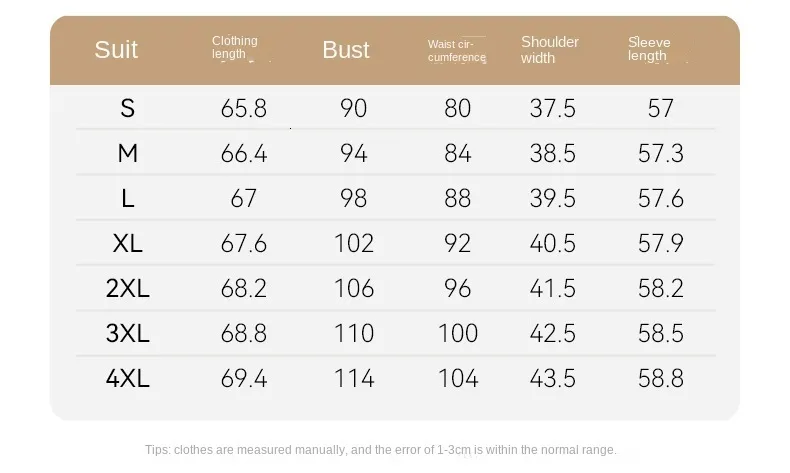Viewport: 790px width, 473px height.
Task: Select the 3XL size row label
Action: pyautogui.click(x=127, y=333)
